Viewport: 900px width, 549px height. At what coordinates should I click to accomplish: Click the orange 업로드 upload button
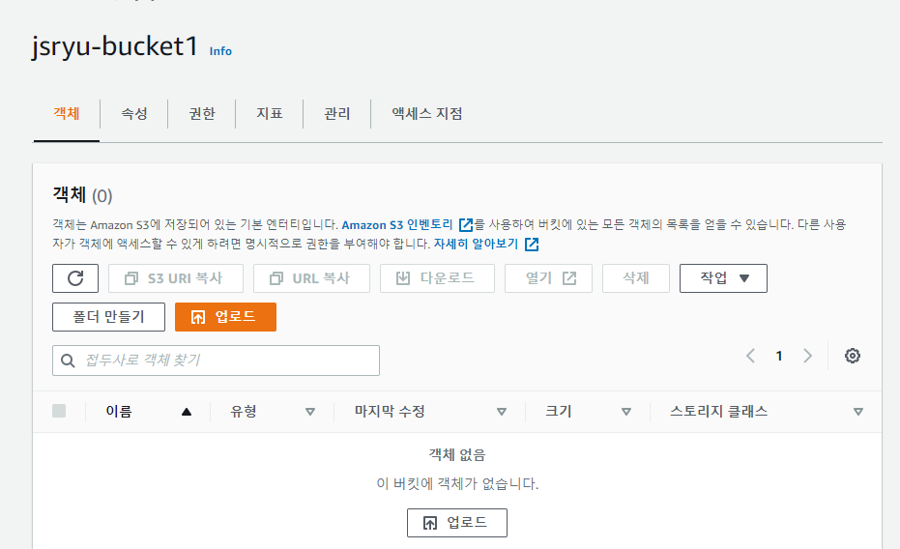[x=225, y=317]
